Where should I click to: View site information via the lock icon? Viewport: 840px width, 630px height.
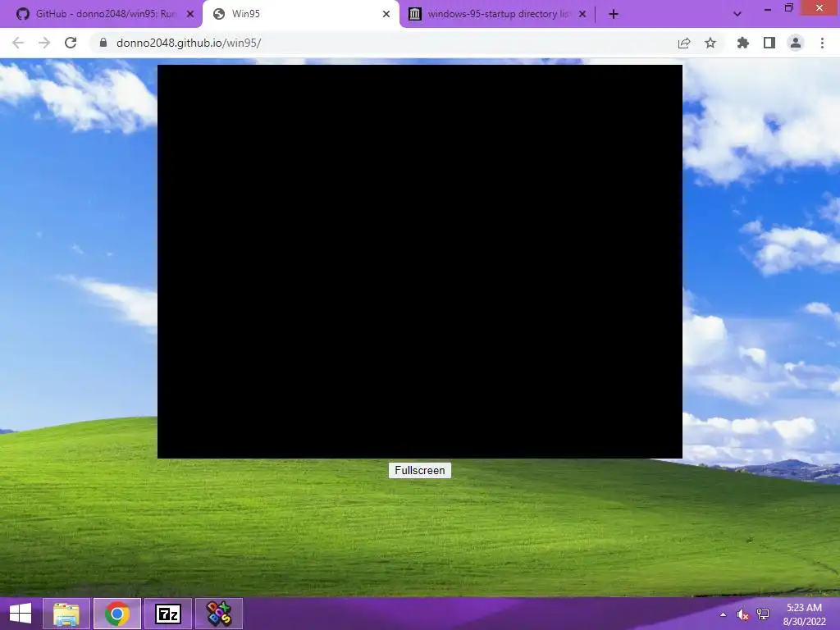point(103,43)
